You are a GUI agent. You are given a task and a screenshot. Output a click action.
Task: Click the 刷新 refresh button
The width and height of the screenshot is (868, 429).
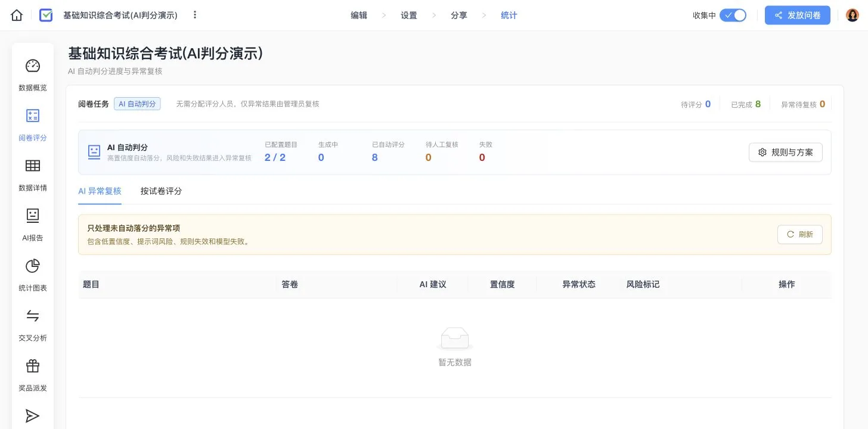[x=800, y=234]
